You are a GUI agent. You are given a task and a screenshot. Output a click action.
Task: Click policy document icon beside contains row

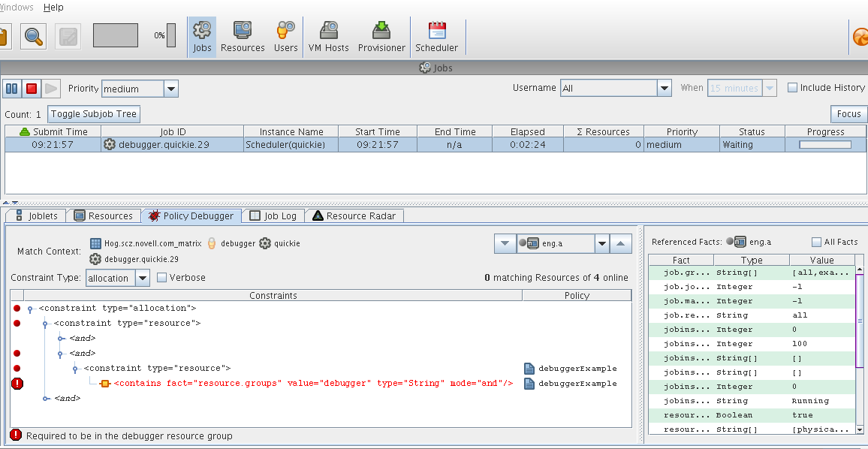529,383
